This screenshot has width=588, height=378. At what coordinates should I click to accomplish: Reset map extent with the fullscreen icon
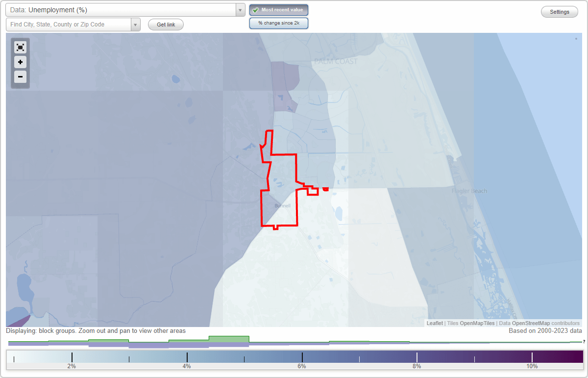20,47
